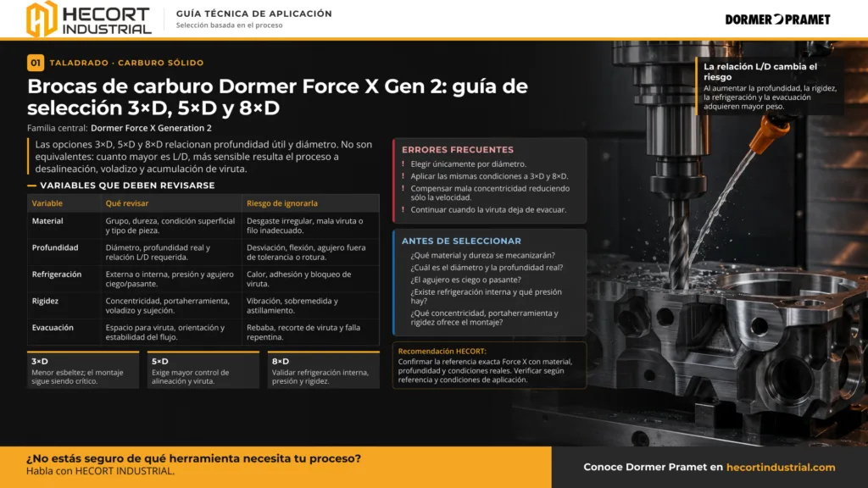This screenshot has height=488, width=868.
Task: Click the hecortindustrial.com link
Action: click(781, 467)
